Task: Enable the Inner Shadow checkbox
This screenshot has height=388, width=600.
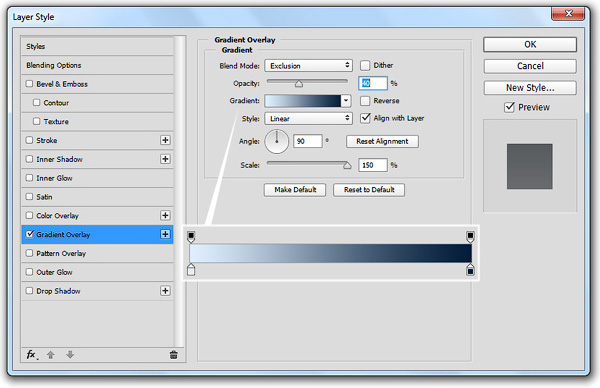Action: click(x=29, y=159)
